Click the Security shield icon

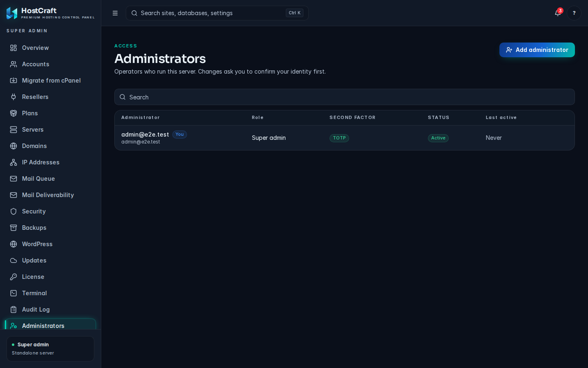pyautogui.click(x=13, y=211)
